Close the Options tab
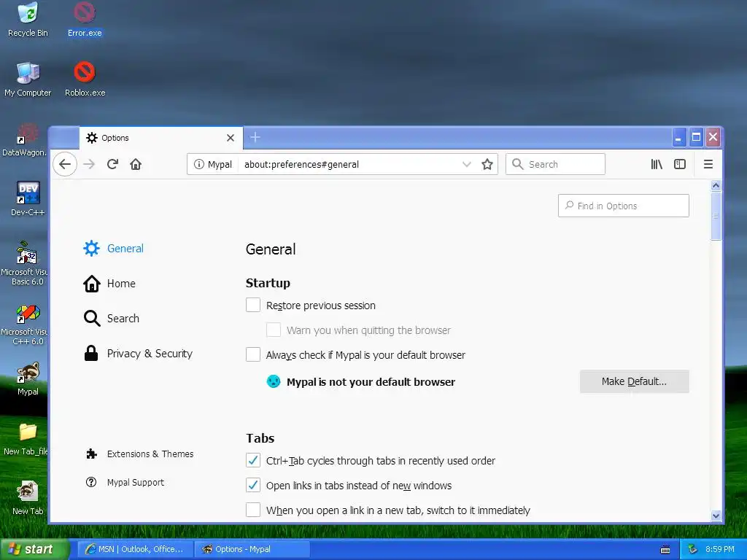The image size is (747, 560). click(x=231, y=138)
